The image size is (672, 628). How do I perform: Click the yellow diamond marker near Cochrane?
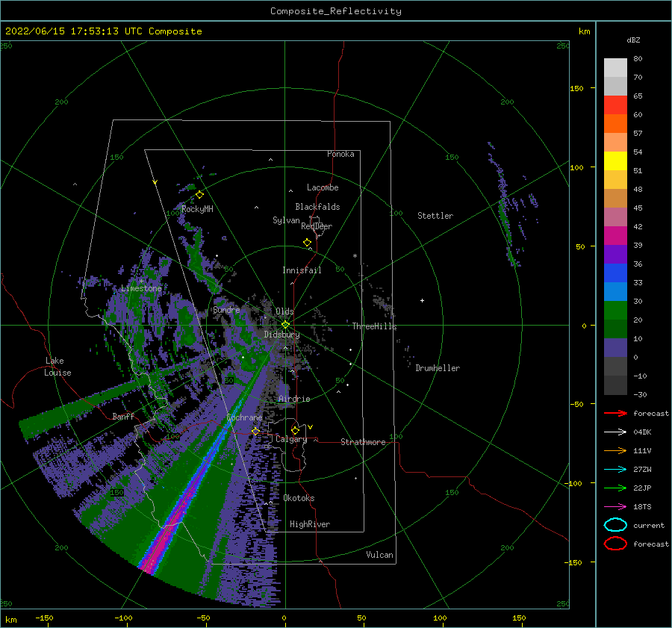tap(256, 431)
